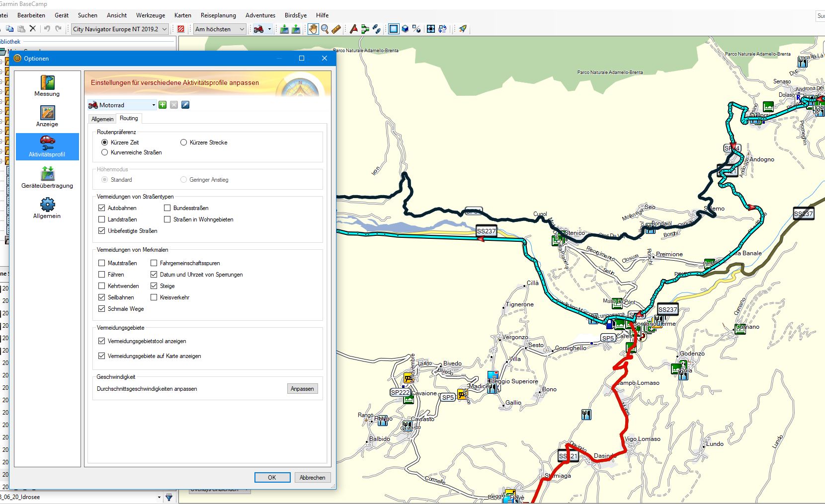Click the blue edit profile pencil icon

[185, 105]
